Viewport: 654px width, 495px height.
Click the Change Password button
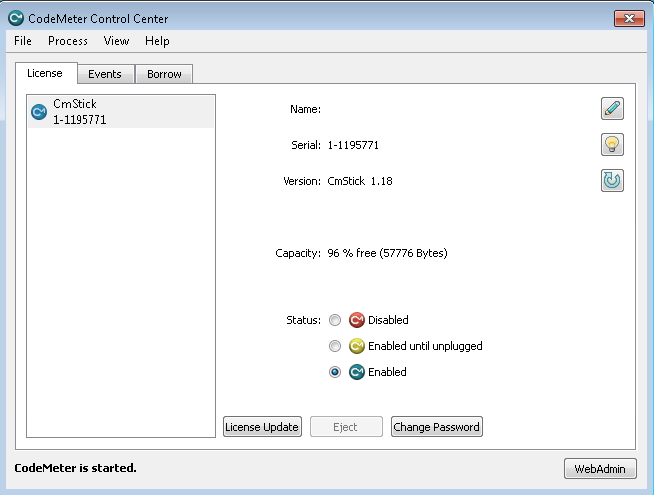pos(436,427)
